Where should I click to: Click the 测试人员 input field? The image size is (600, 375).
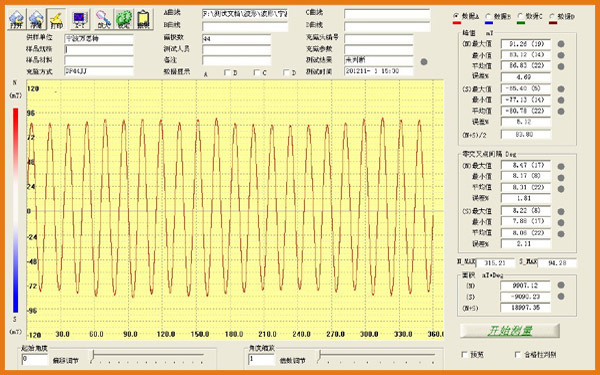(236, 49)
